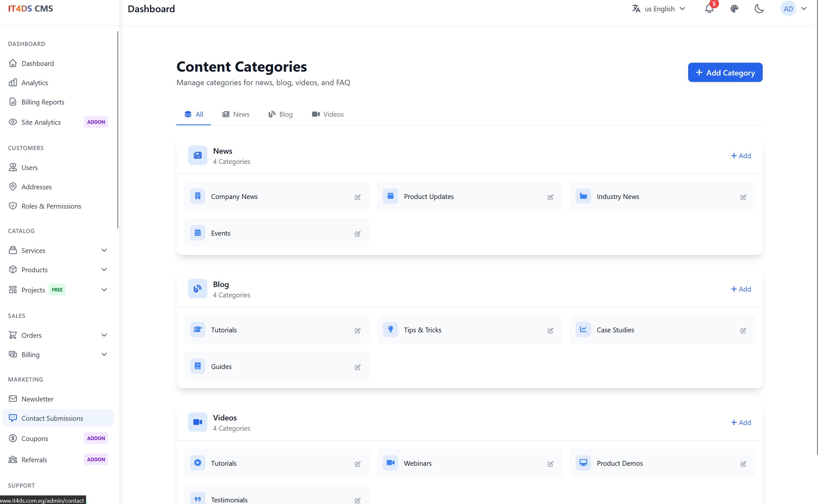Open Roles & Permissions in sidebar

tap(51, 206)
